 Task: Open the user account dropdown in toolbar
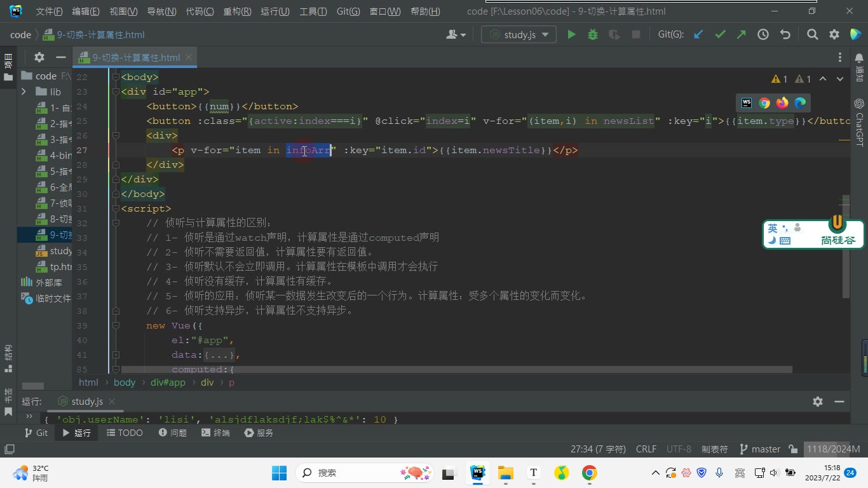456,35
